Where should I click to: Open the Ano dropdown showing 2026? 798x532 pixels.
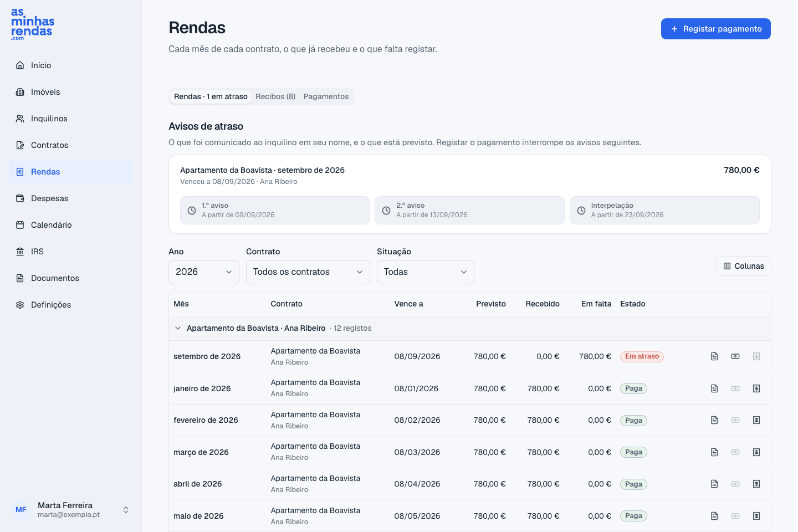(x=204, y=272)
